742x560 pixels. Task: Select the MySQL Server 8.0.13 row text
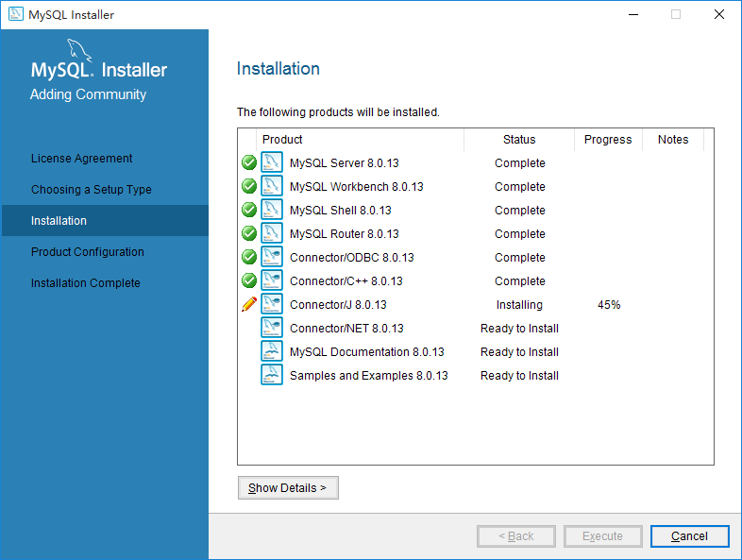[x=344, y=162]
